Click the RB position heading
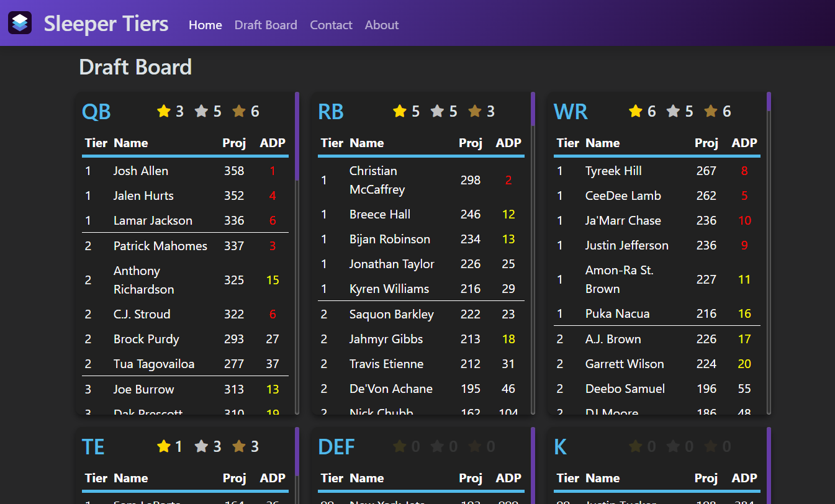Image resolution: width=835 pixels, height=504 pixels. click(331, 112)
